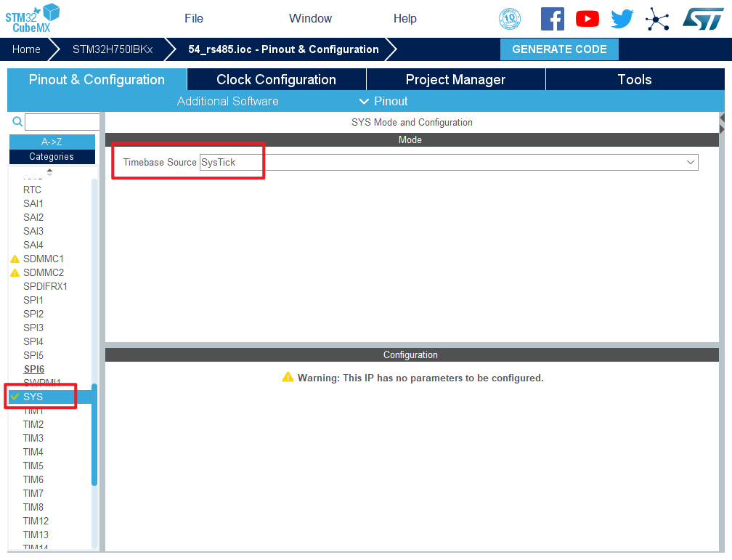The width and height of the screenshot is (732, 560).
Task: Open the Twitter bird icon
Action: click(x=622, y=19)
